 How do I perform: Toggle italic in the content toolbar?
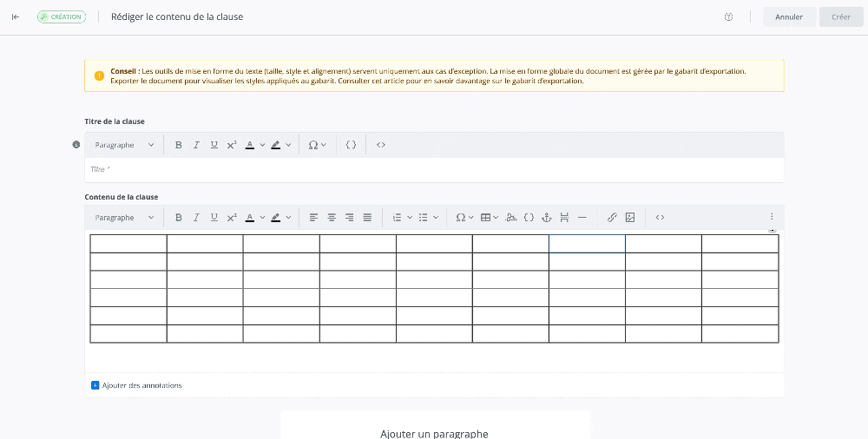click(x=196, y=218)
